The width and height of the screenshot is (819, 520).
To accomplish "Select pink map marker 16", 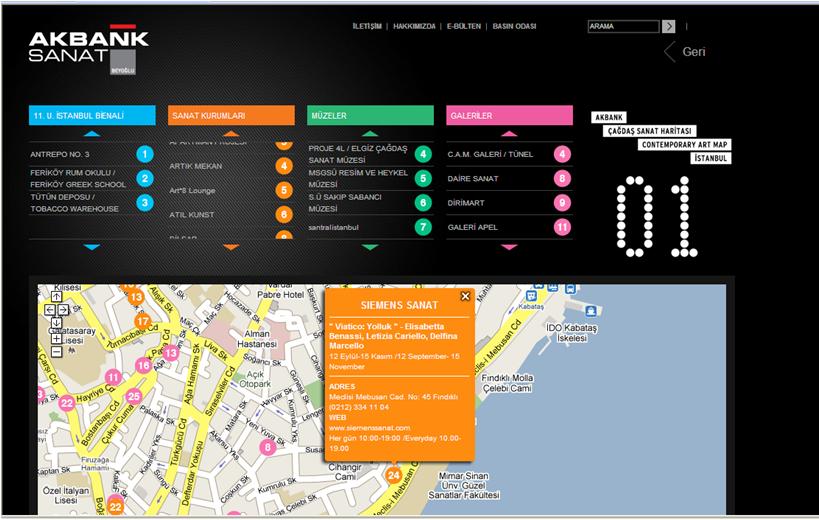I will click(x=144, y=365).
